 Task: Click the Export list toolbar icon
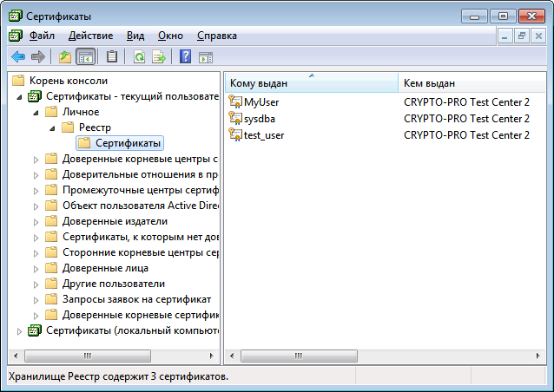[x=159, y=56]
